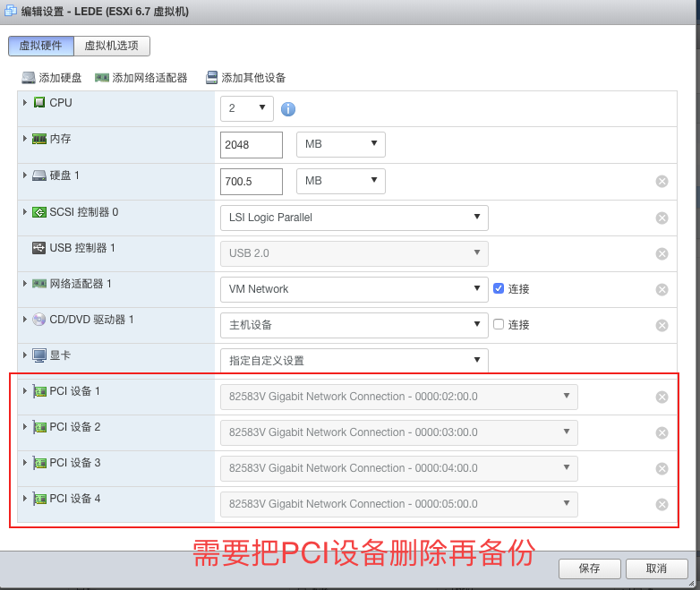Delete PCI device 4 using X icon
The height and width of the screenshot is (590, 700).
point(662,504)
